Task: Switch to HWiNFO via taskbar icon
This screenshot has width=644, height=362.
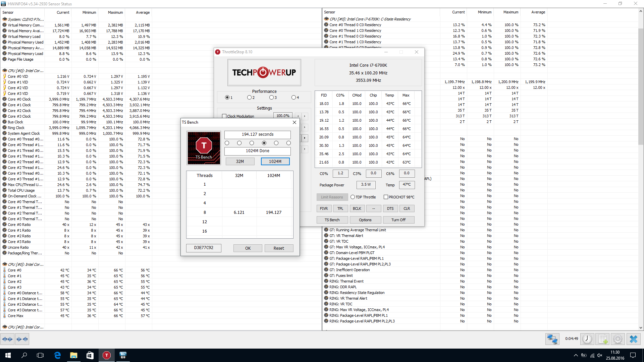Action: (123, 355)
